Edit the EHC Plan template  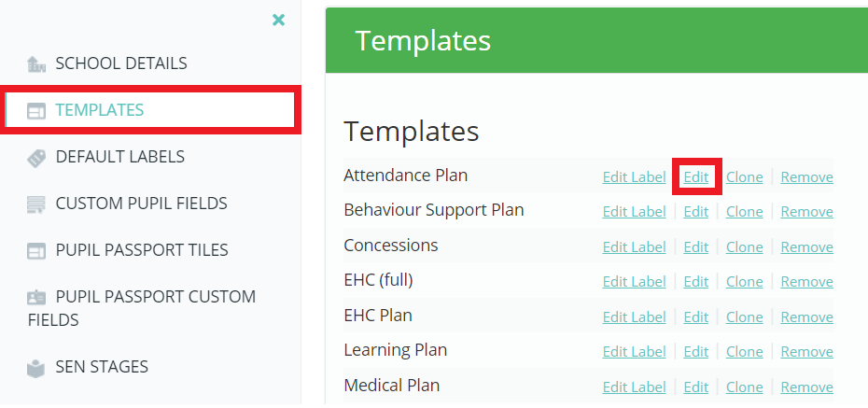[x=696, y=317]
